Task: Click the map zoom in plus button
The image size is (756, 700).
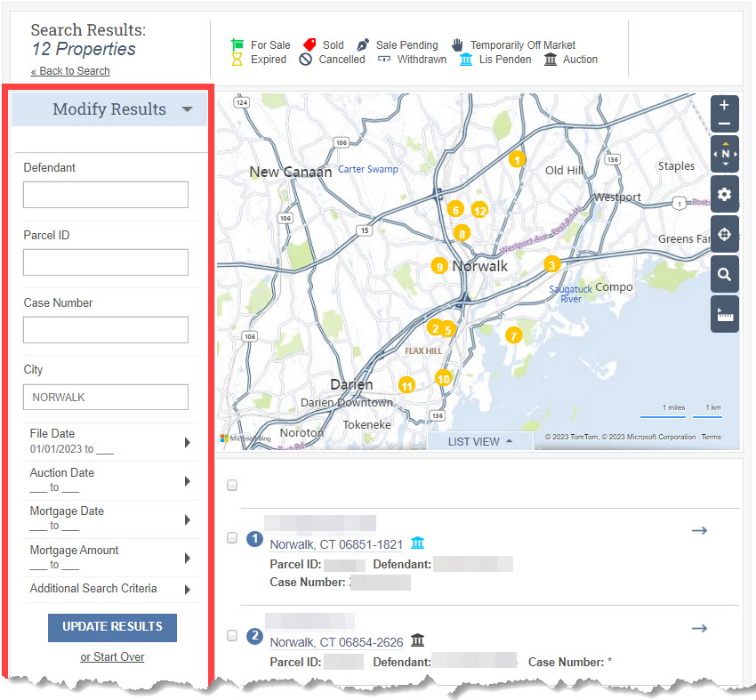Action: coord(724,105)
